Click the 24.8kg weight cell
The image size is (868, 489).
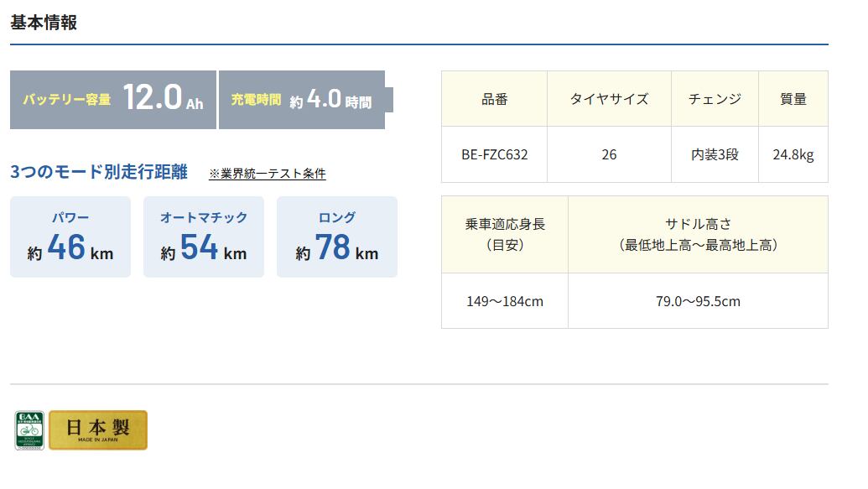793,154
